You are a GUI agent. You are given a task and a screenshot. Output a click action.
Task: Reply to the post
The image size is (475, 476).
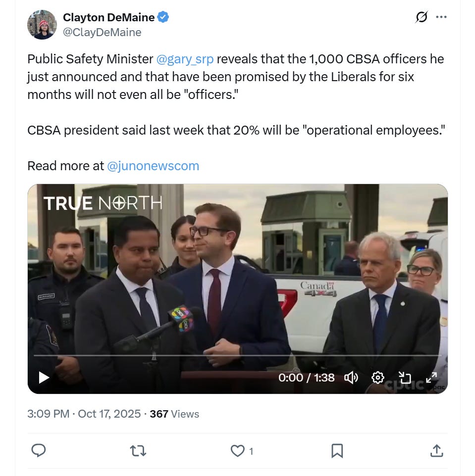coord(39,450)
